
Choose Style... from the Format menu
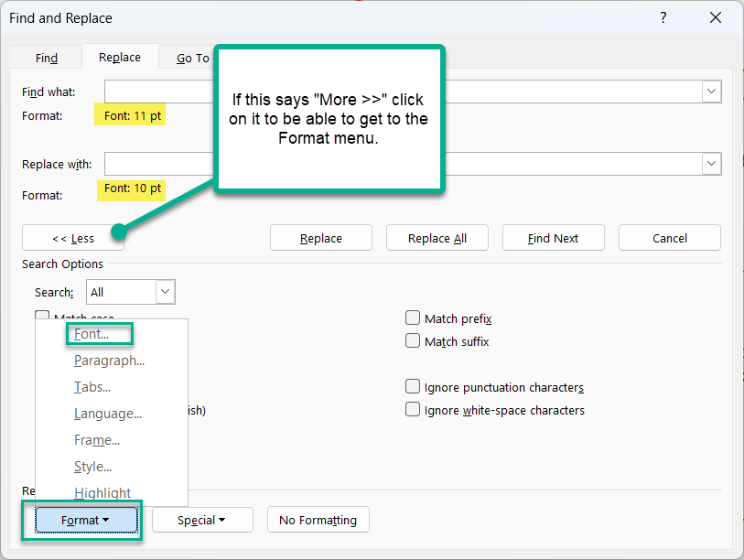(112, 467)
